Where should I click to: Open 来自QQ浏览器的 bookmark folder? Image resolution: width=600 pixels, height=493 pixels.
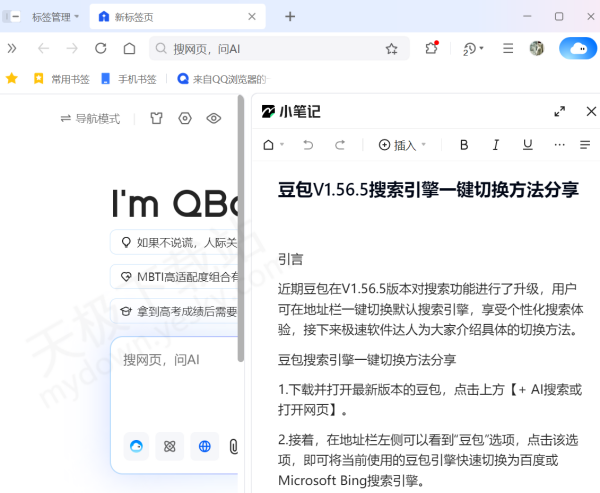[x=223, y=79]
